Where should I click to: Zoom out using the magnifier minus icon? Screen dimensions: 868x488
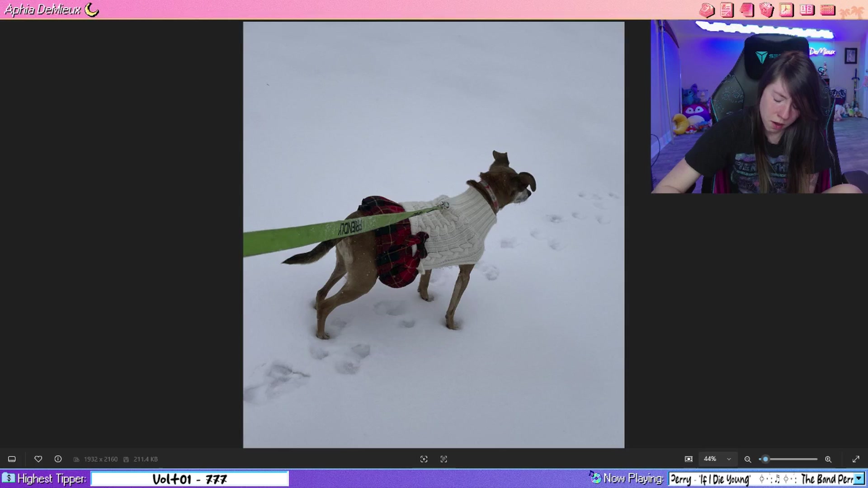tap(748, 459)
